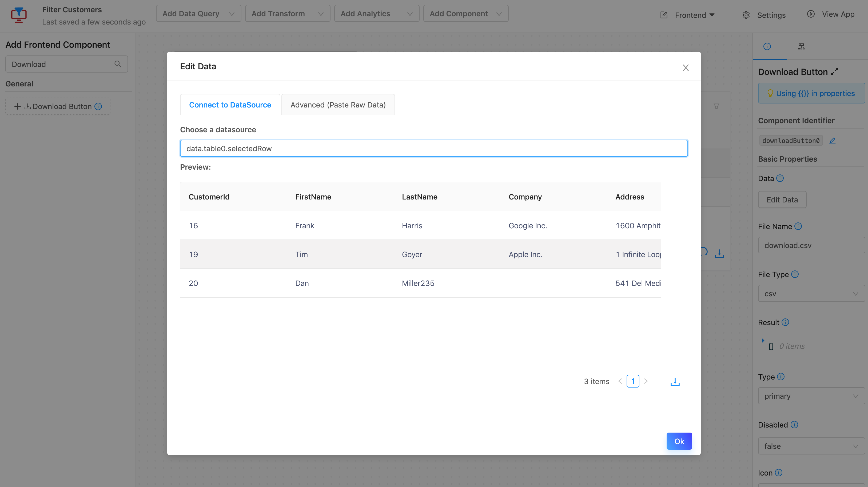Open the Disabled false dropdown
Viewport: 868px width, 487px height.
pyautogui.click(x=811, y=446)
